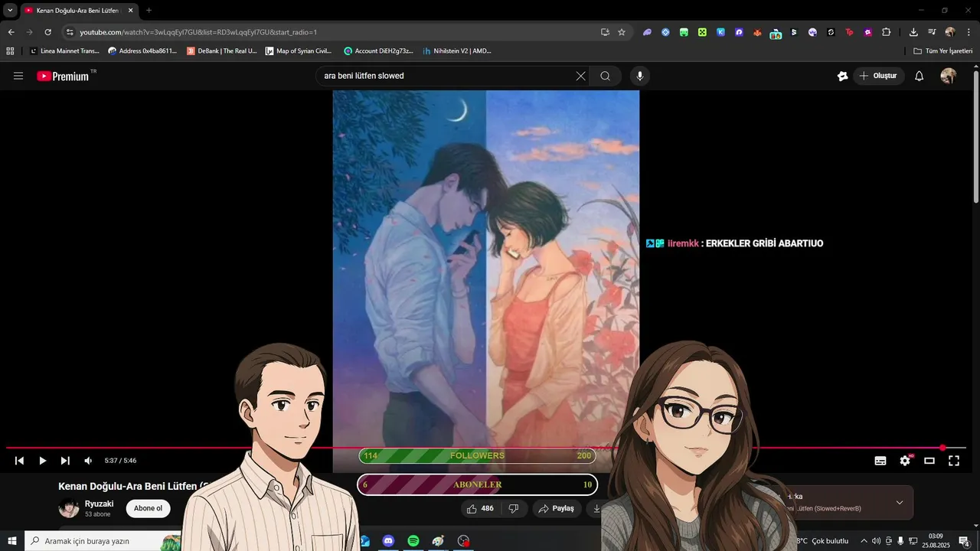Open the Çok bulutlu weather widget
Image resolution: width=980 pixels, height=551 pixels.
822,541
